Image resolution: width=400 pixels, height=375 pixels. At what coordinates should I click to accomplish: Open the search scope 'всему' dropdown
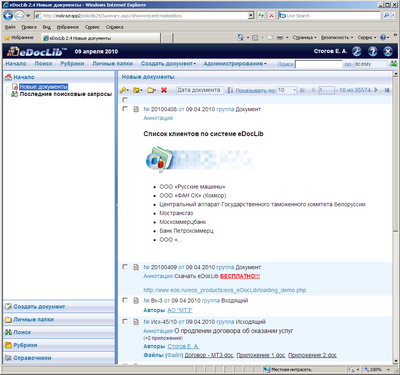(370, 64)
